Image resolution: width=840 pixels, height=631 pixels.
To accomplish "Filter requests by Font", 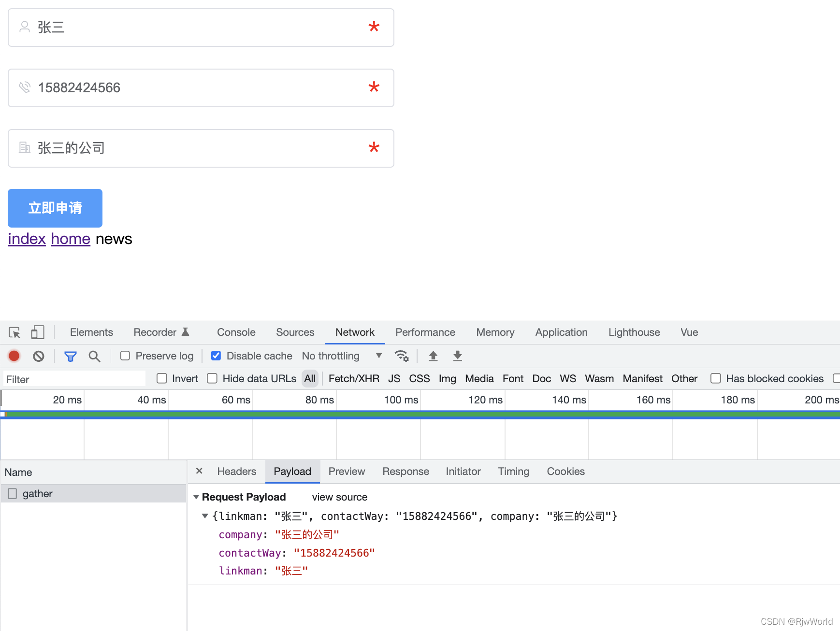I will pyautogui.click(x=513, y=379).
